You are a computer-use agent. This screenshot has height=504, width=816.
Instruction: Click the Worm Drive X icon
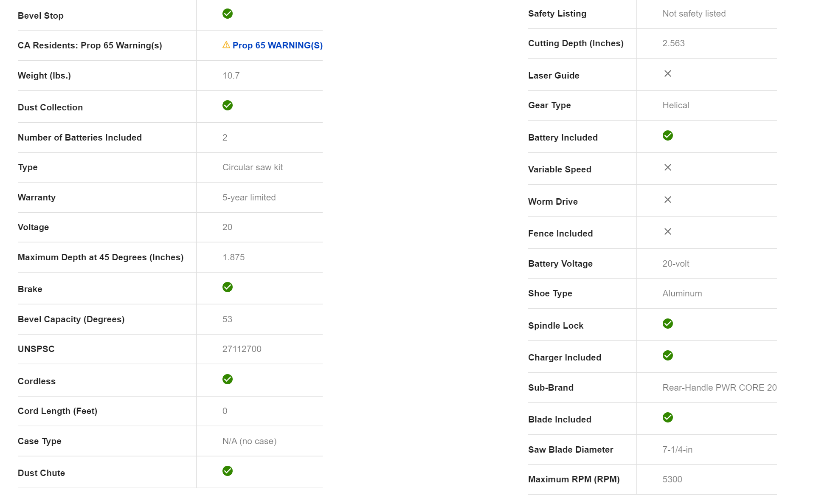(x=668, y=200)
